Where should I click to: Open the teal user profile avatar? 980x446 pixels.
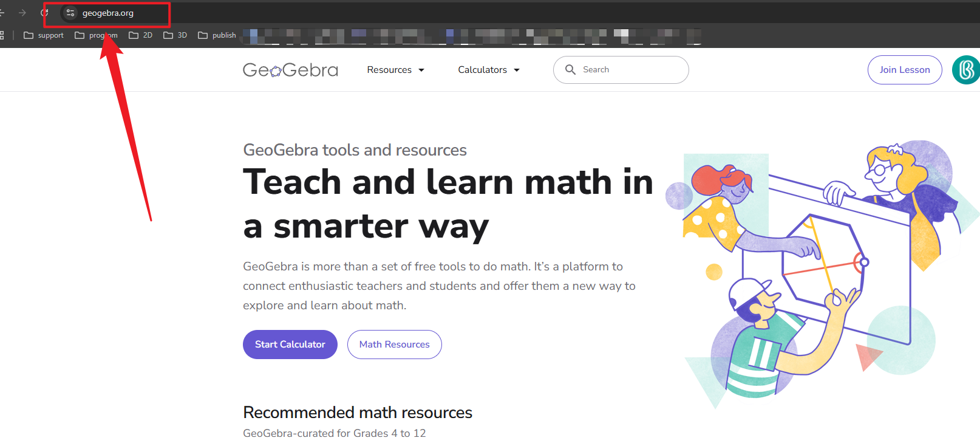(x=966, y=70)
